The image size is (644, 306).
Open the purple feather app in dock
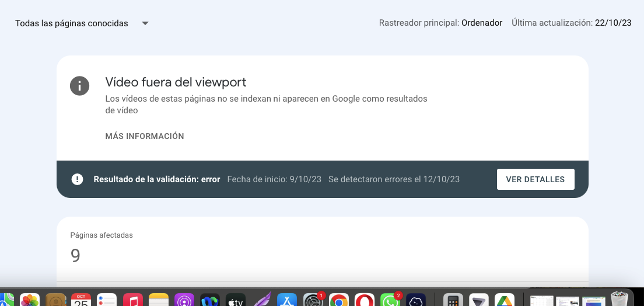(x=261, y=300)
